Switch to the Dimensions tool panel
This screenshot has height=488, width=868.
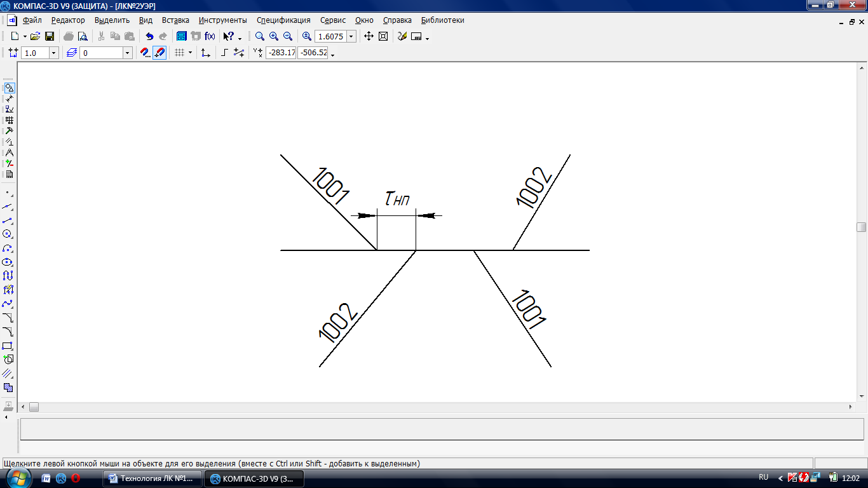click(x=9, y=98)
